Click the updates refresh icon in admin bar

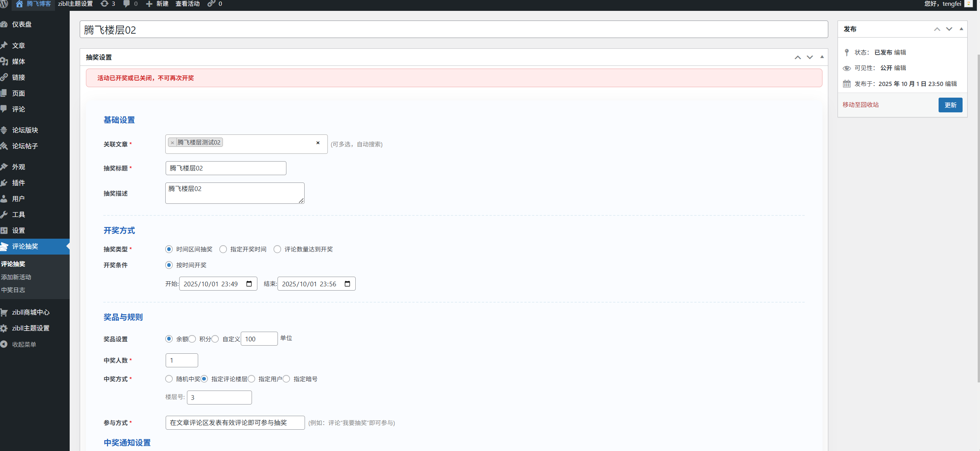[104, 3]
